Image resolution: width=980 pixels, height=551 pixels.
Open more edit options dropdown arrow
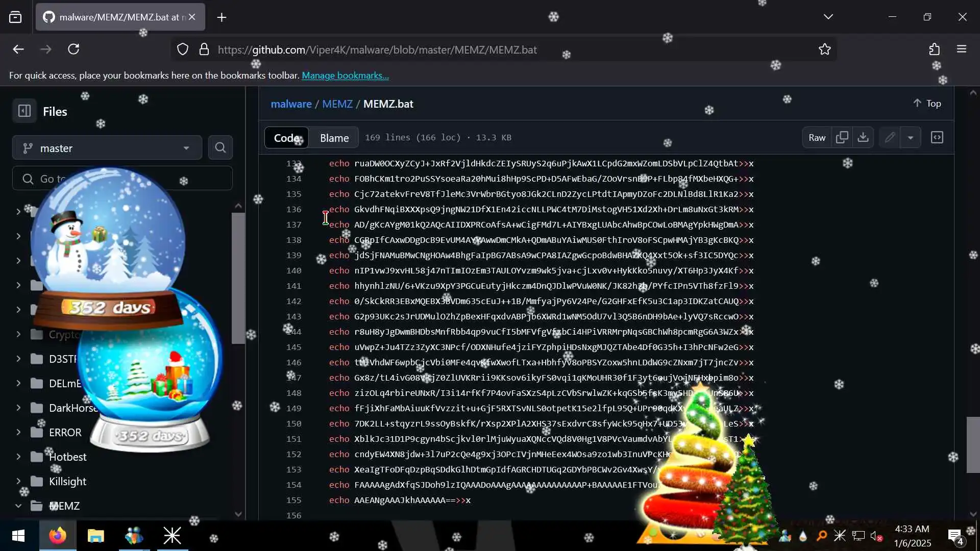pos(910,138)
